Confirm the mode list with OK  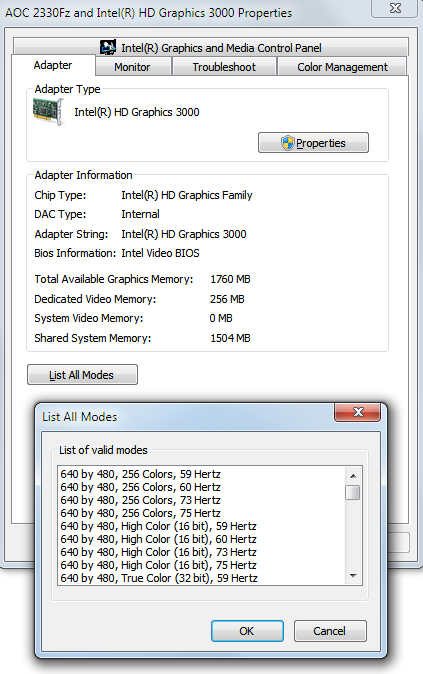coord(247,631)
